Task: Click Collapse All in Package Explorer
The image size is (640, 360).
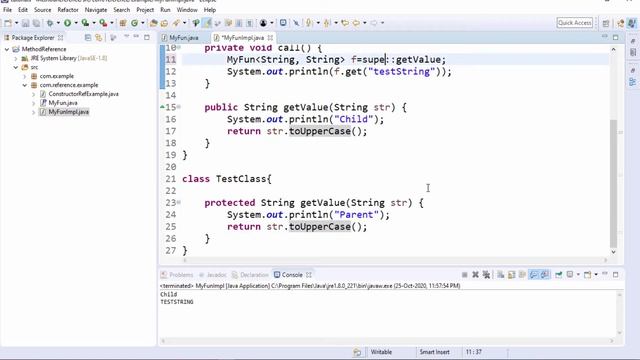Action: [88, 38]
